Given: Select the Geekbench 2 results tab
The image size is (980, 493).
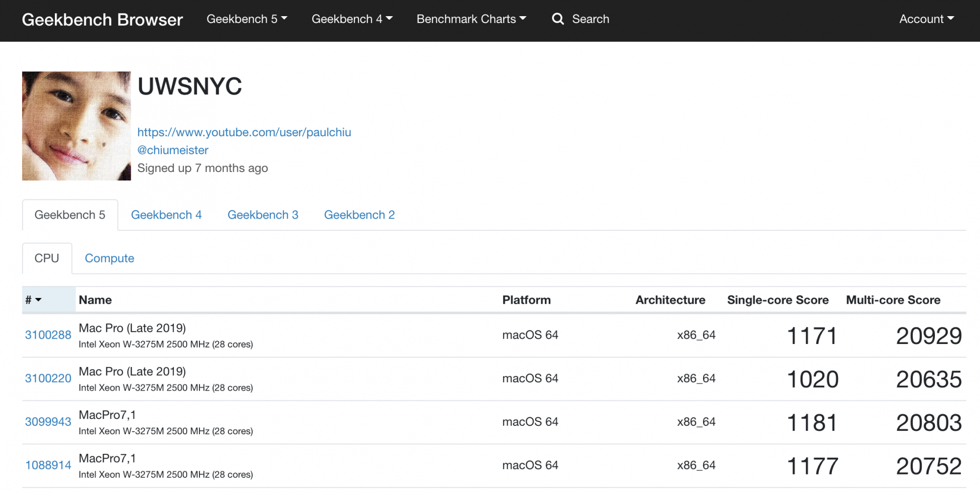Looking at the screenshot, I should [359, 215].
